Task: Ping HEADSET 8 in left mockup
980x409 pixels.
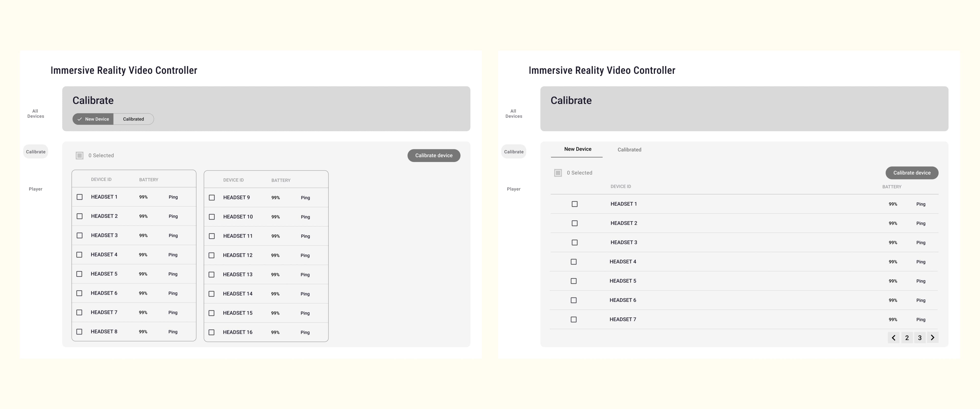Action: click(173, 332)
